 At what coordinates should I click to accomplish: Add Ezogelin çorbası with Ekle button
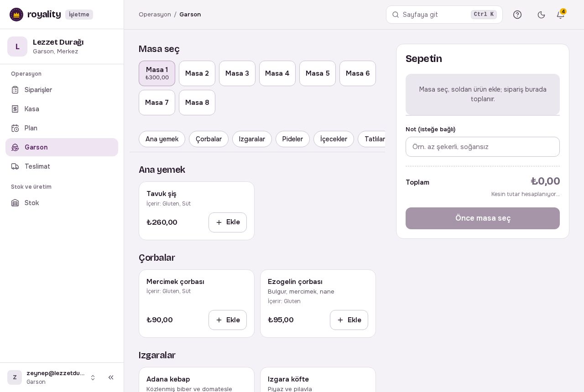349,320
